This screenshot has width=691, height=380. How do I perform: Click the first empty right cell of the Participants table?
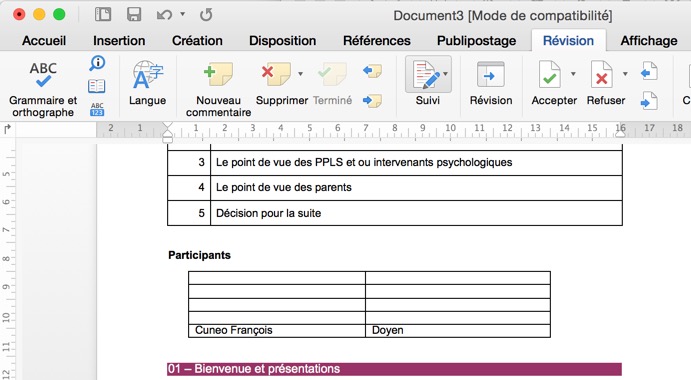[x=458, y=278]
